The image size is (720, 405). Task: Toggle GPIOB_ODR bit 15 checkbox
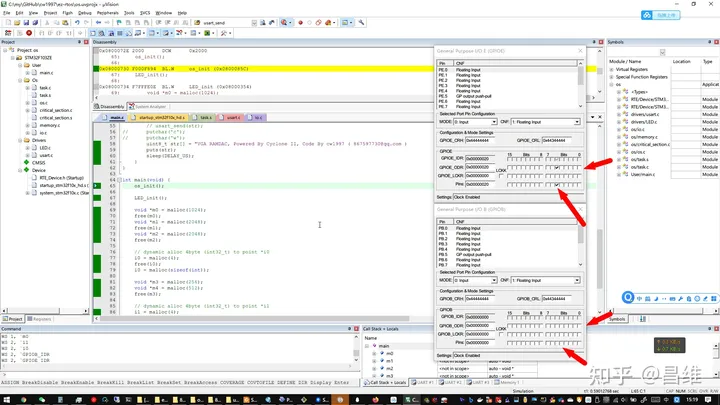point(509,326)
